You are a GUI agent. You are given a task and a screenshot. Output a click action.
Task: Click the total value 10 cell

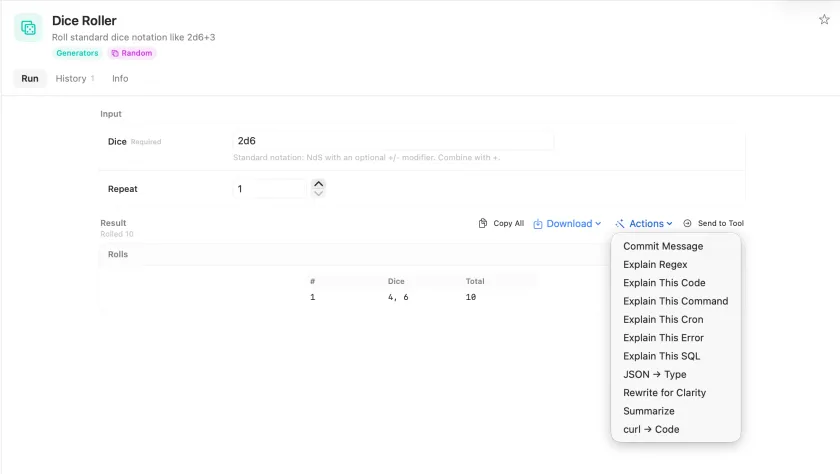(x=470, y=297)
